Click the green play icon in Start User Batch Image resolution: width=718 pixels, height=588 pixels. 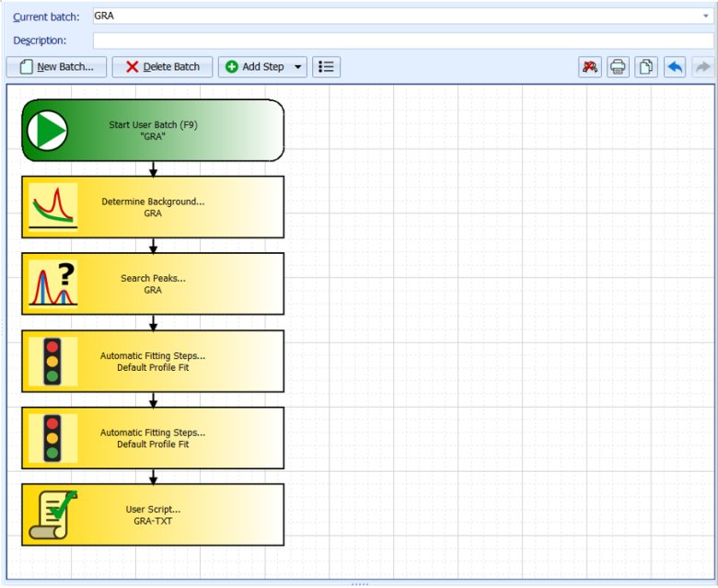pyautogui.click(x=47, y=131)
